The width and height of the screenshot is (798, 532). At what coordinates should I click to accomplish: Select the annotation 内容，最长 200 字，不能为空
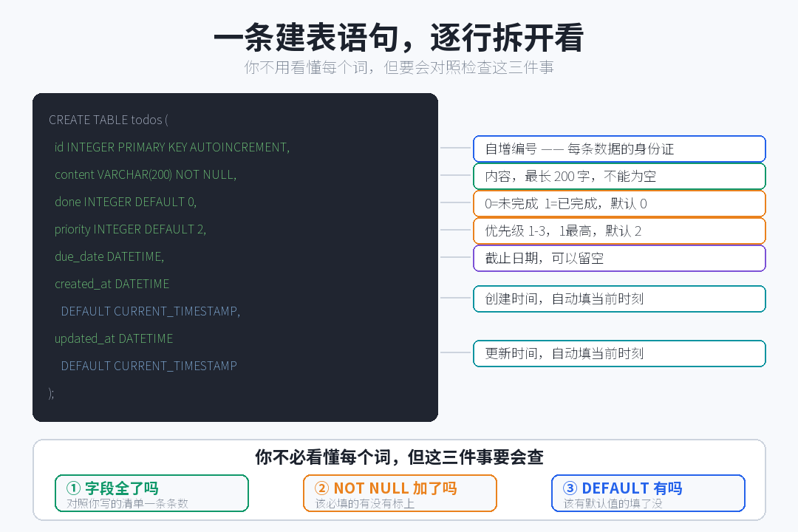619,176
